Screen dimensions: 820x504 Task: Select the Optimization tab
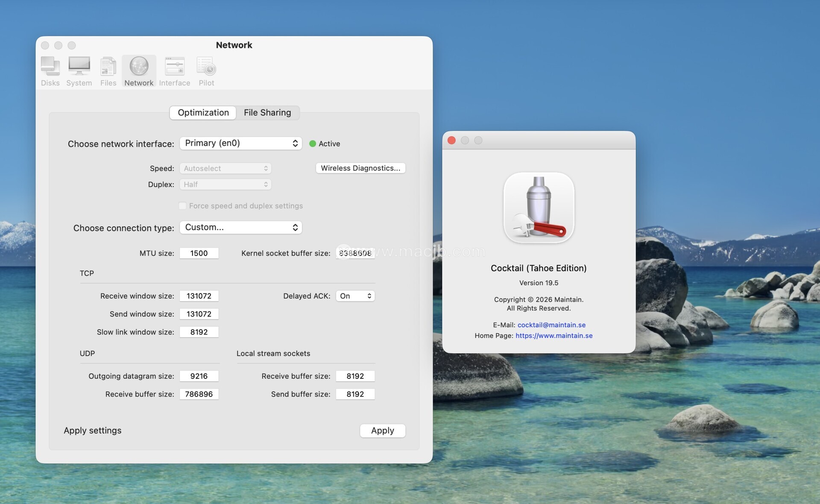pyautogui.click(x=203, y=113)
